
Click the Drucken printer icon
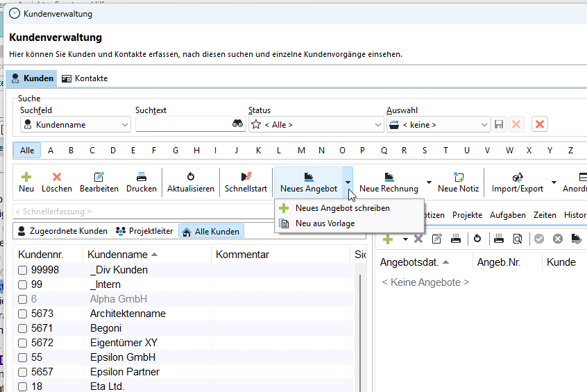[x=141, y=178]
